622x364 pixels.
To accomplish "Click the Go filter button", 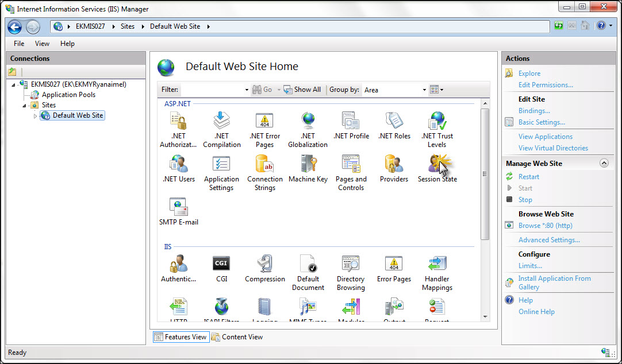I will (x=263, y=90).
